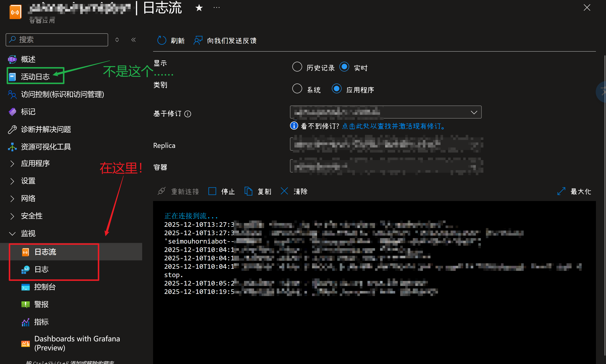Open the 活动日志 sidebar entry
606x364 pixels.
tap(35, 76)
